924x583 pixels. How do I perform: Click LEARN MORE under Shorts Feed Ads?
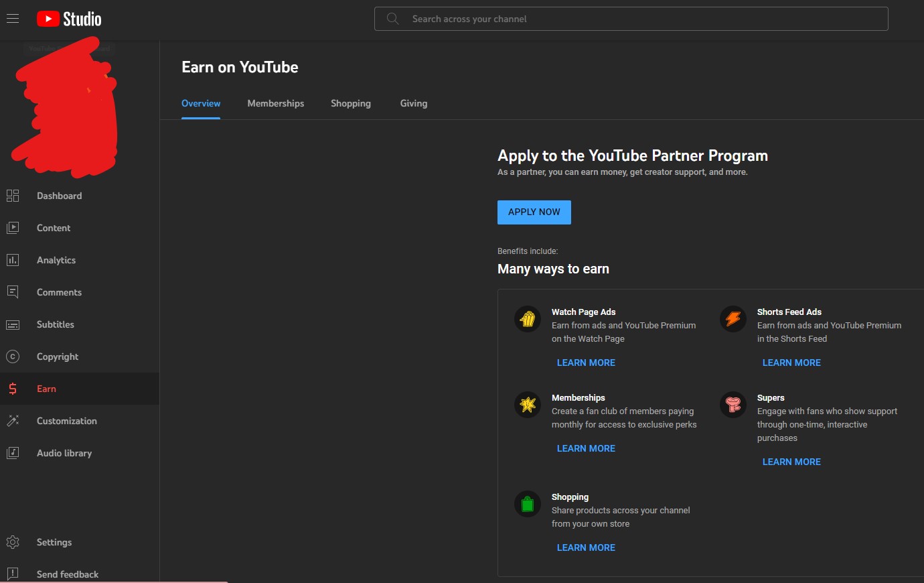click(x=791, y=363)
